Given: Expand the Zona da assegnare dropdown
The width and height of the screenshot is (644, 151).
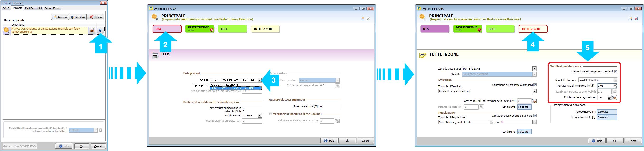Looking at the screenshot, I should click(534, 69).
